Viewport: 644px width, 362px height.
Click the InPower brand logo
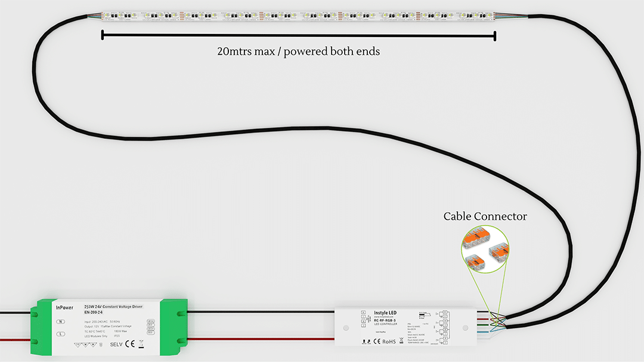[x=64, y=308]
